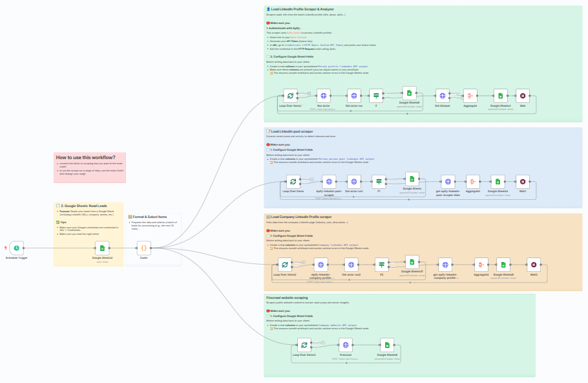Select the Google Sheets10 node
Image resolution: width=588 pixels, height=383 pixels.
[x=412, y=262]
